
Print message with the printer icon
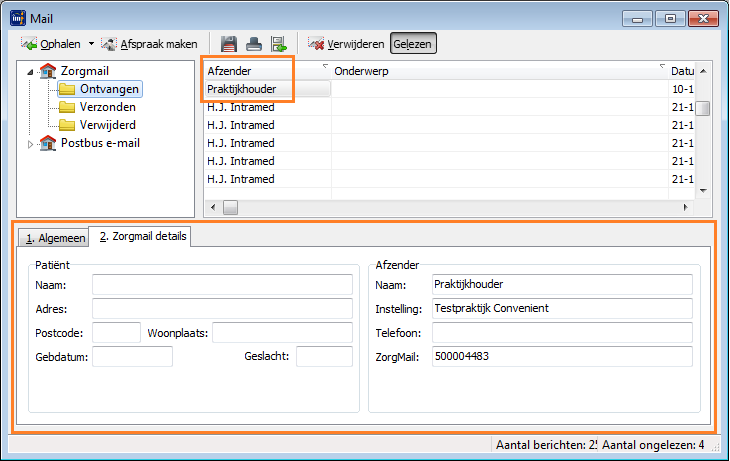[x=254, y=44]
